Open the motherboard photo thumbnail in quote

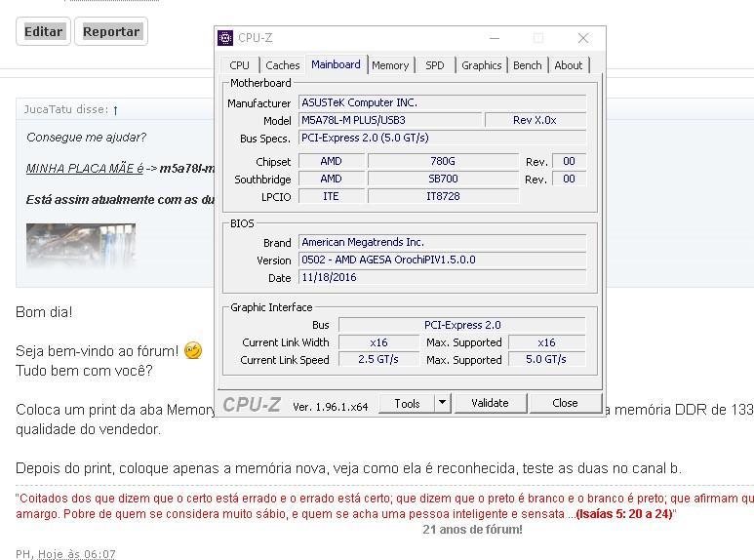(81, 245)
